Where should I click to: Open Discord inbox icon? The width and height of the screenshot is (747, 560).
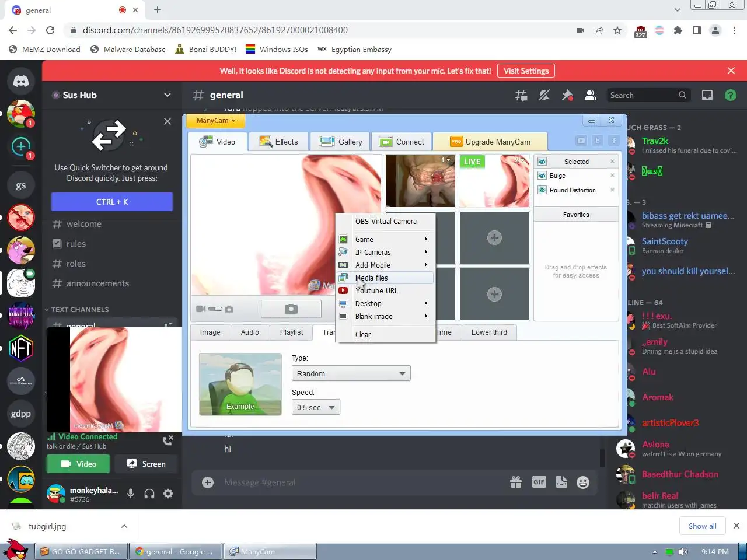707,95
